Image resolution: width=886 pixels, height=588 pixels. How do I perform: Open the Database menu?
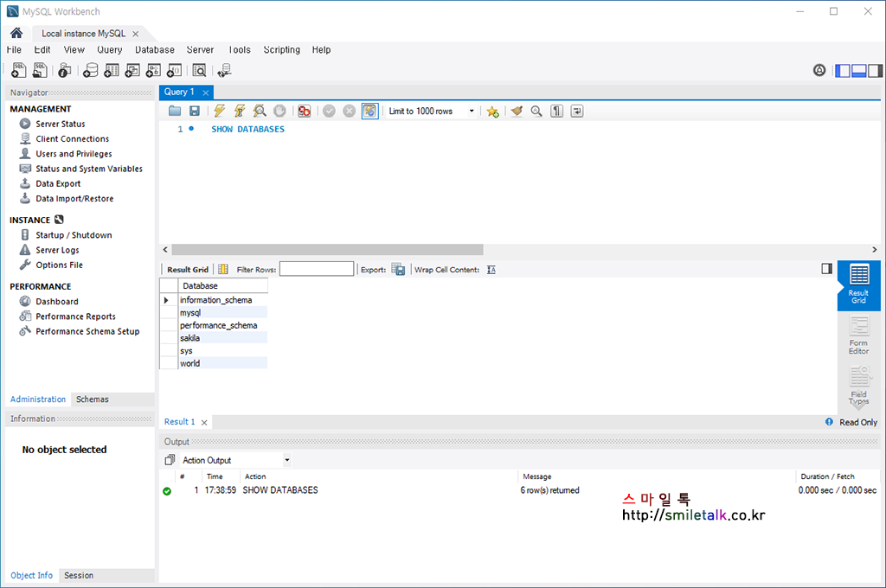pos(155,49)
